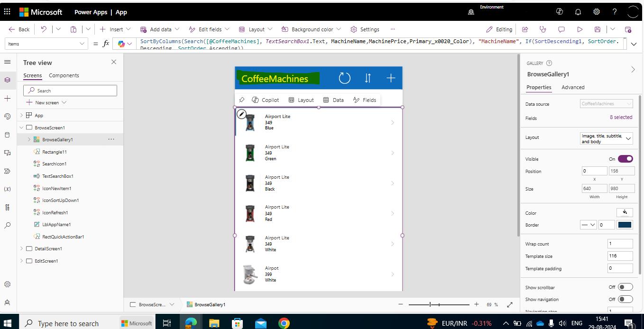Image resolution: width=644 pixels, height=329 pixels.
Task: Open the more options ellipsis for BrowseGallery1
Action: (x=111, y=139)
